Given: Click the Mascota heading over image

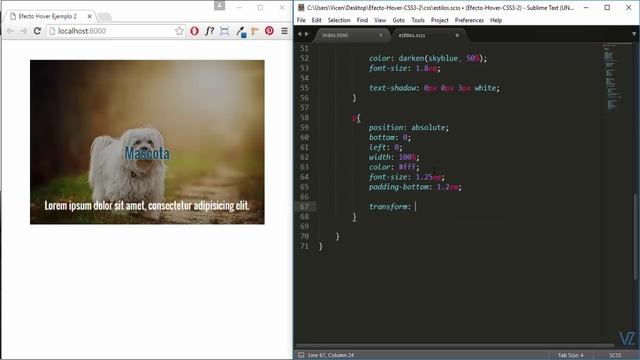Looking at the screenshot, I should 147,153.
